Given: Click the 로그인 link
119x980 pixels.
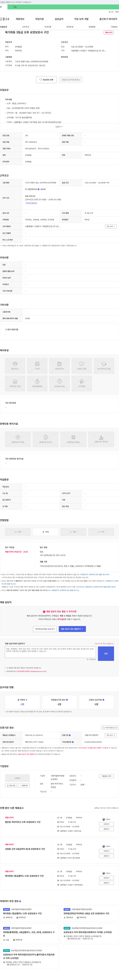Looking at the screenshot, I should [111, 12].
